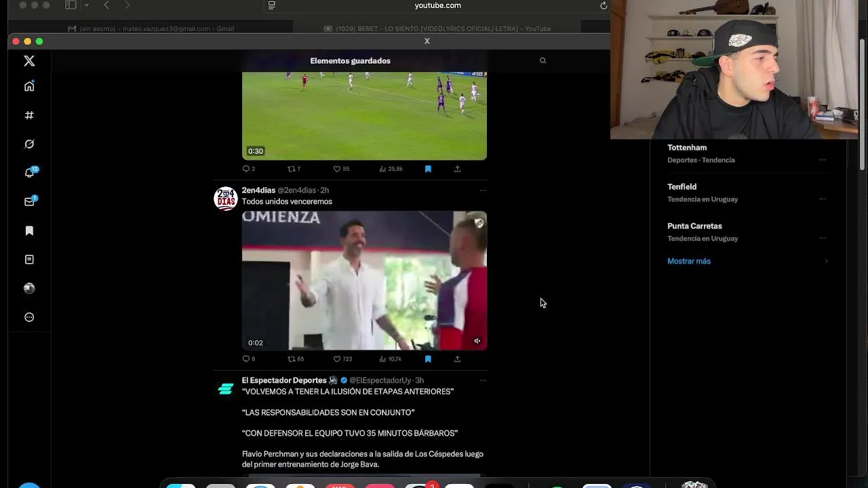Open @ElEspectadorUy handle link
The height and width of the screenshot is (488, 868).
380,380
